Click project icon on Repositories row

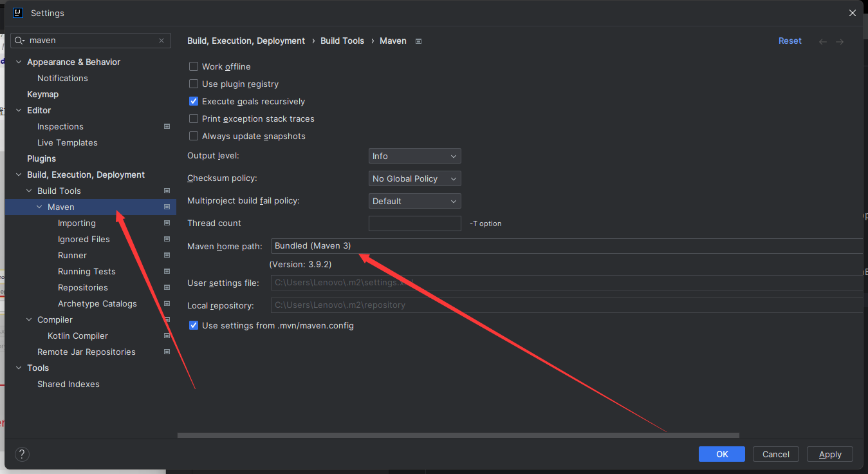pos(167,287)
